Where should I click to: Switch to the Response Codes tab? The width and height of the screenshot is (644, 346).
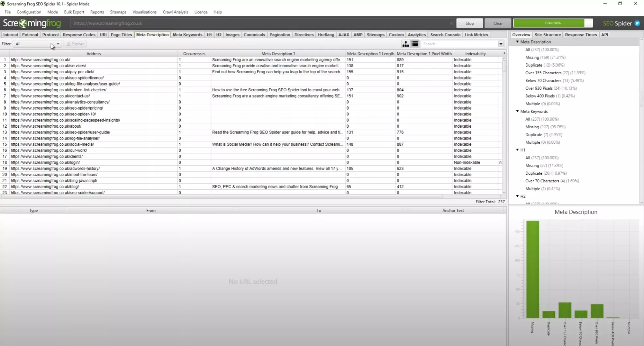pos(79,35)
